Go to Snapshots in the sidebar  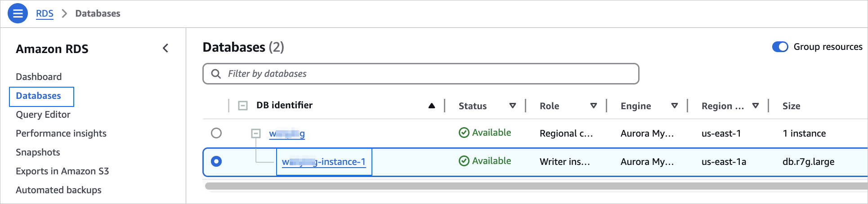(x=38, y=152)
